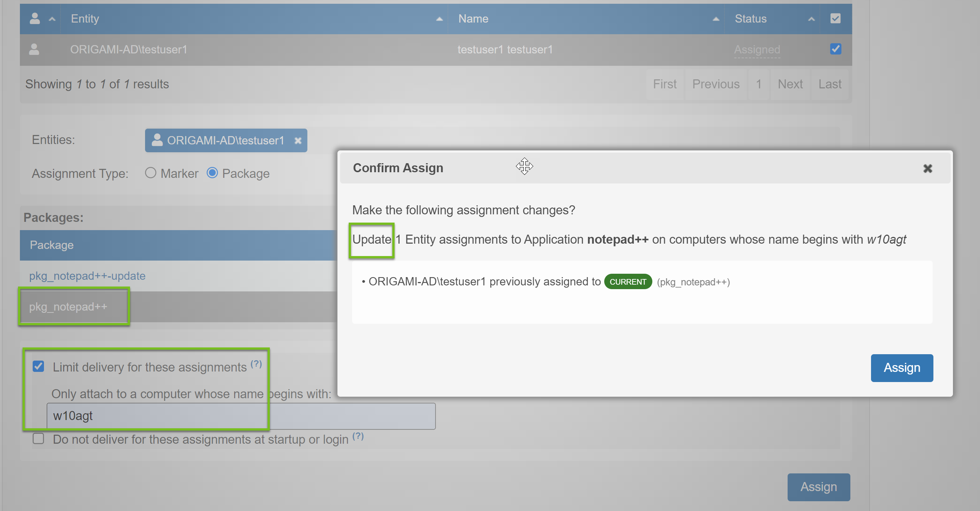This screenshot has height=511, width=980.
Task: Select the Package assignment type
Action: point(212,173)
